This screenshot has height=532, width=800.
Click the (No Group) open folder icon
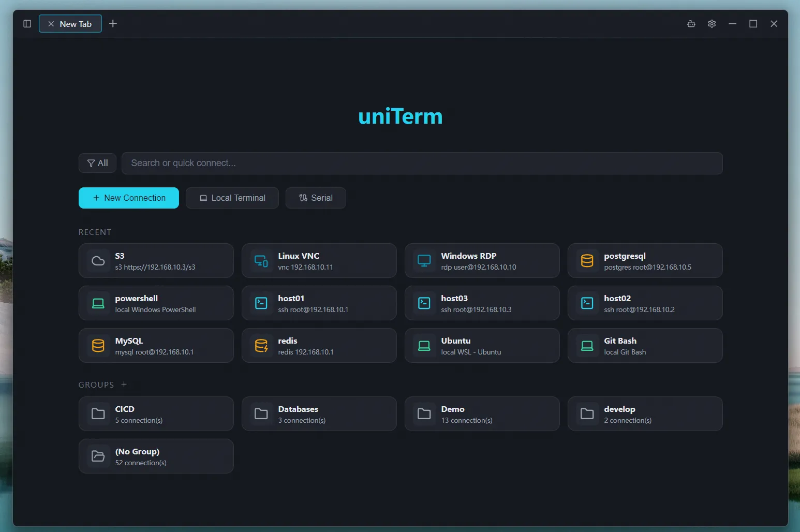click(98, 456)
